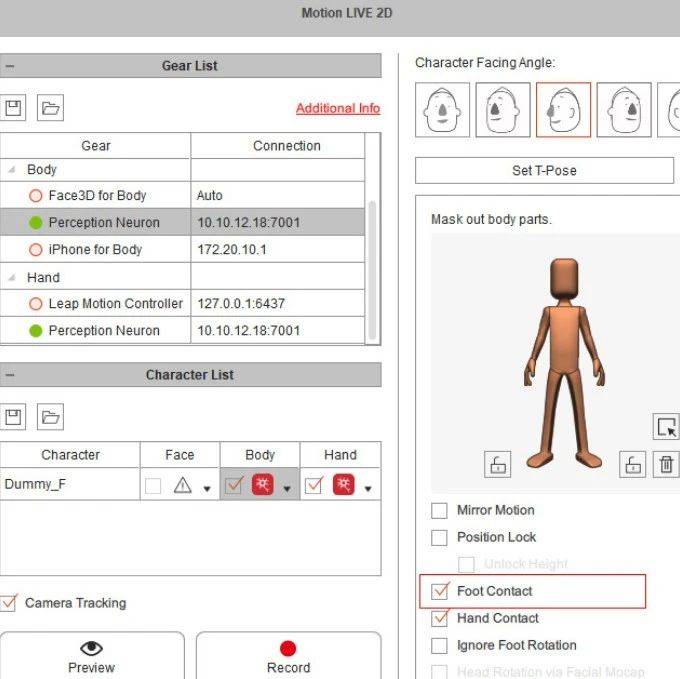Select the highlighted orange-bordered facing angle head
680x679 pixels.
pos(563,110)
